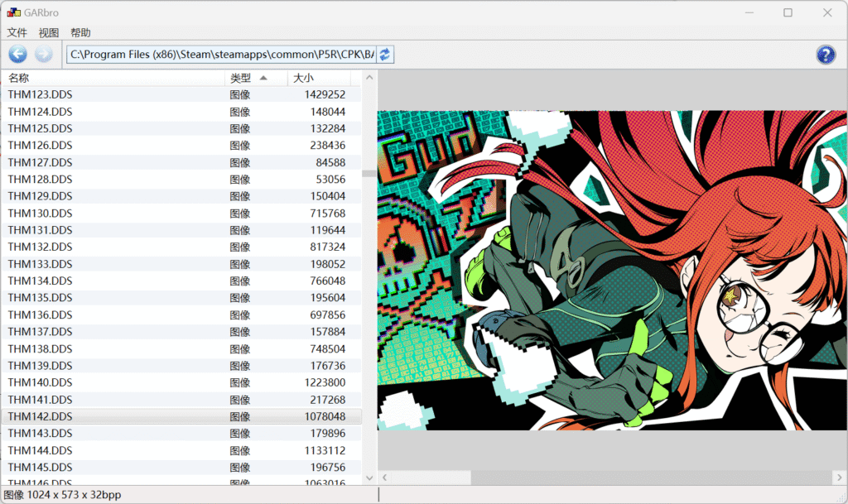Click the blue Back arrow button
Viewport: 848px width, 504px height.
(17, 54)
